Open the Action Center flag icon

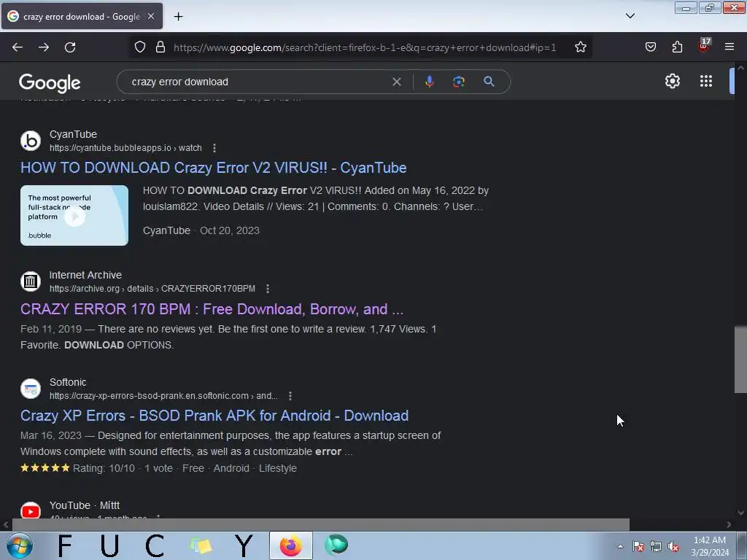click(x=638, y=546)
